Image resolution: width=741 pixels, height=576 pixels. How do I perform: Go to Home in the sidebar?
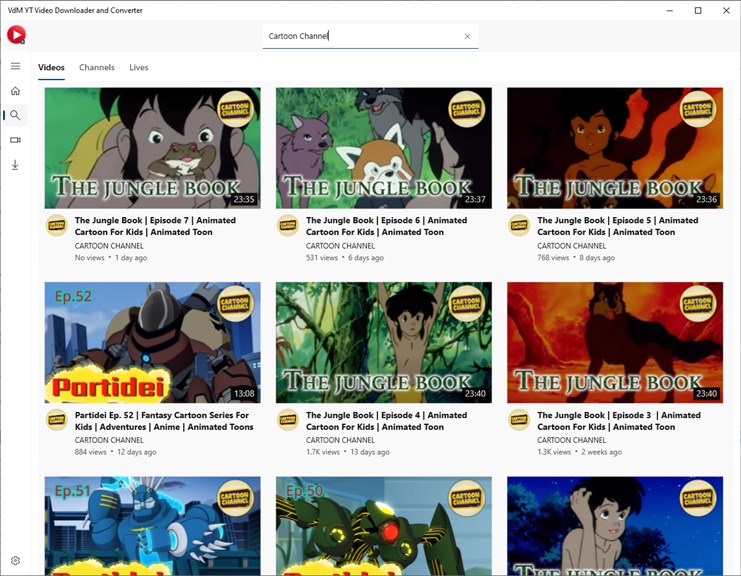tap(16, 91)
